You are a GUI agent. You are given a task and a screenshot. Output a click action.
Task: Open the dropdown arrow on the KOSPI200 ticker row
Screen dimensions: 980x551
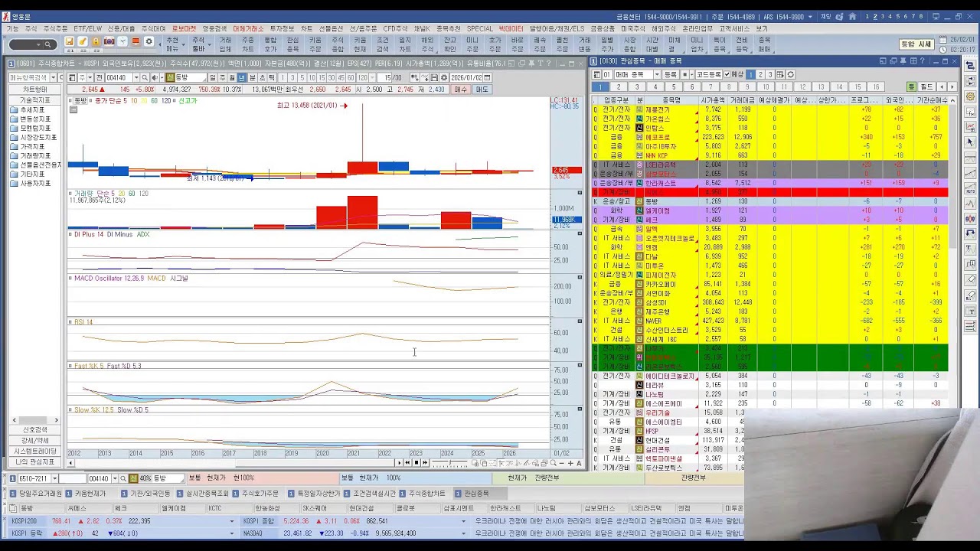tap(232, 521)
